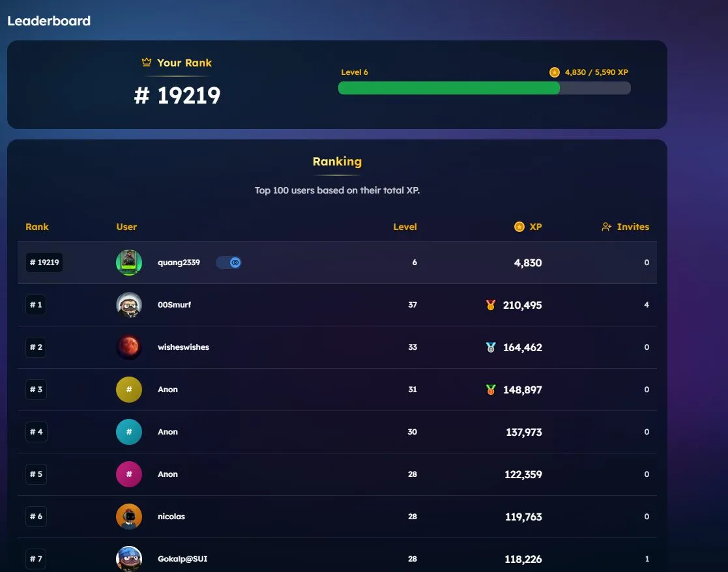
Task: Click the XP value 210,495
Action: (x=522, y=306)
